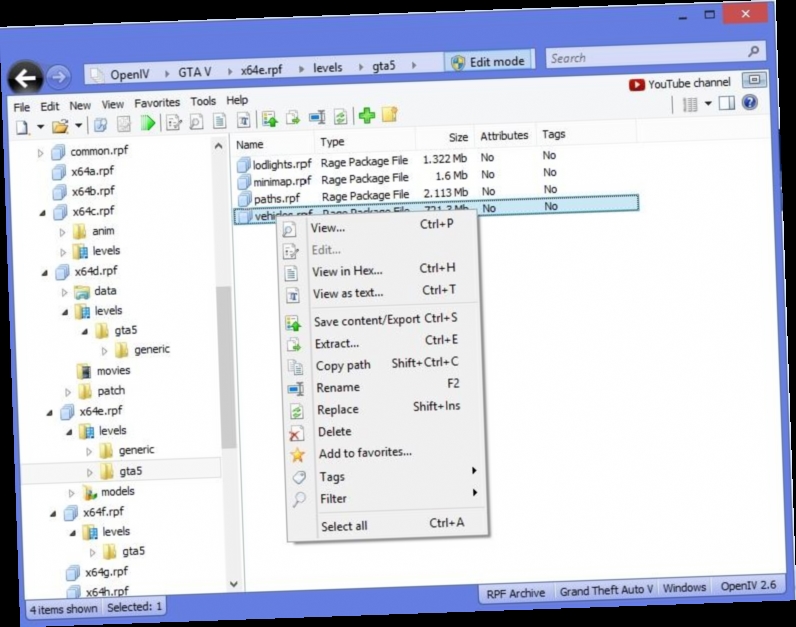Click the View as text toolbar icon
Screen dimensions: 796x627
tap(244, 121)
